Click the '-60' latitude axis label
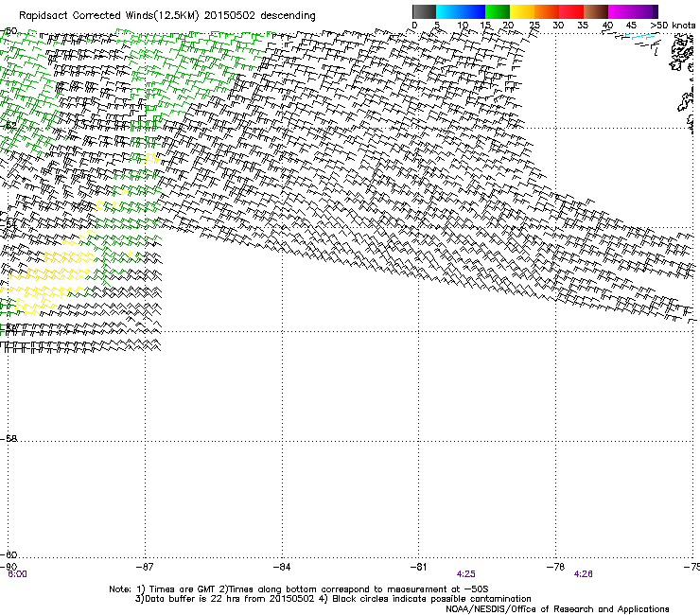Screen dimensions: 700x615 (9, 554)
